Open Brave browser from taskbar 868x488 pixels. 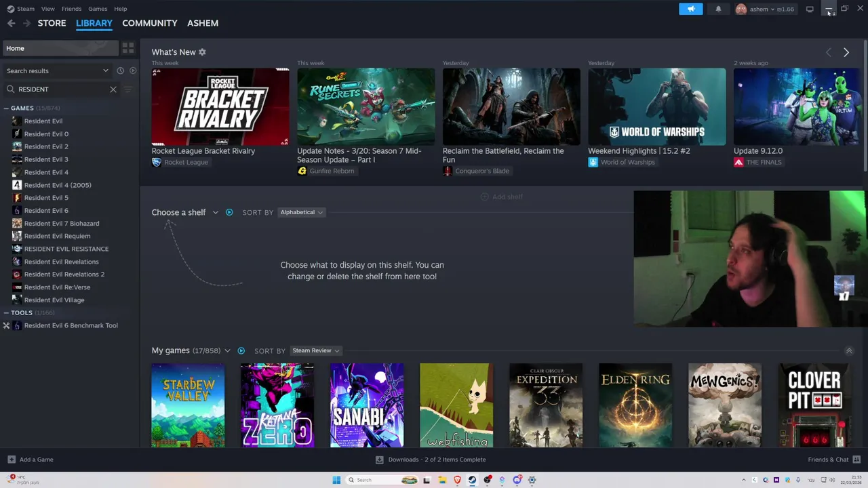click(x=457, y=480)
